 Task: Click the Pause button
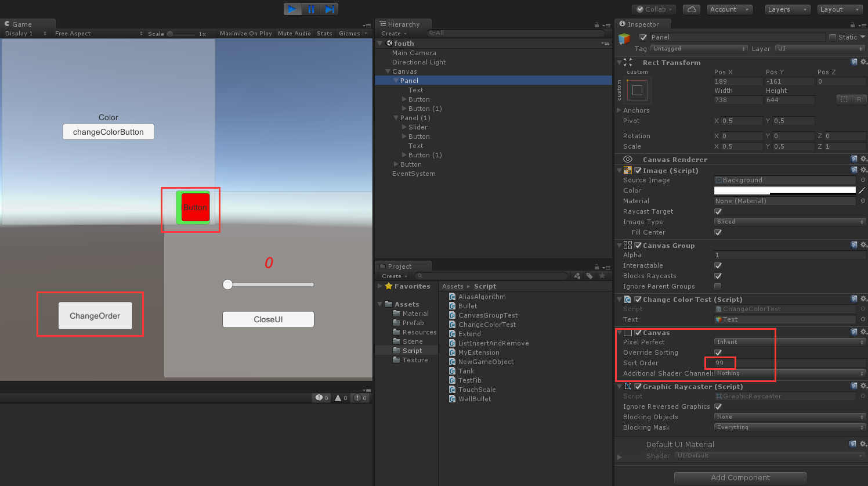311,9
